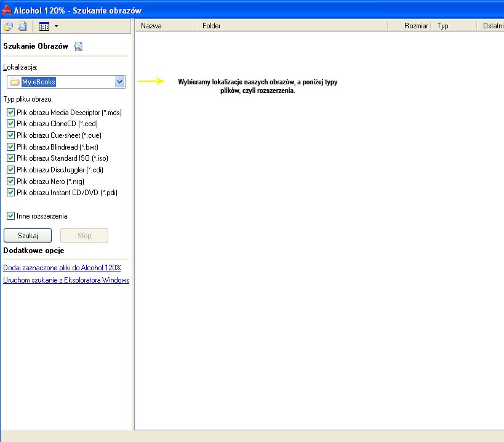504x442 pixels.
Task: Uncheck Instant CD/DVD (*.pdi) image type
Action: (10, 193)
